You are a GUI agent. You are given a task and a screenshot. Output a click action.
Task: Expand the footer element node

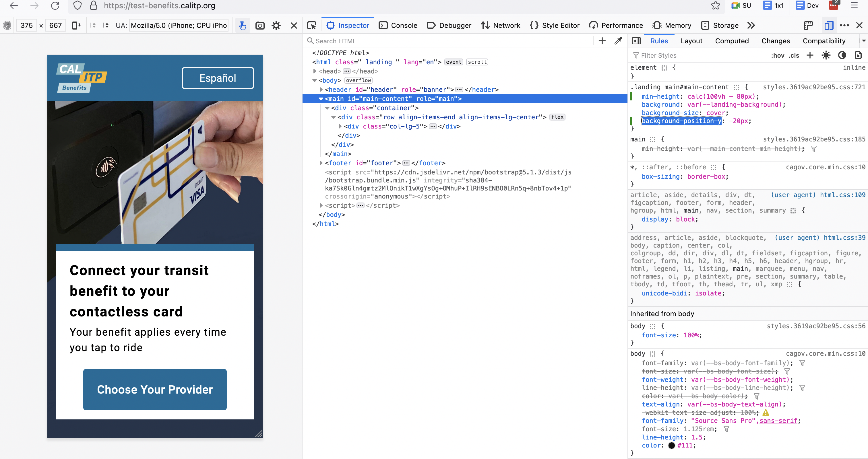point(321,163)
